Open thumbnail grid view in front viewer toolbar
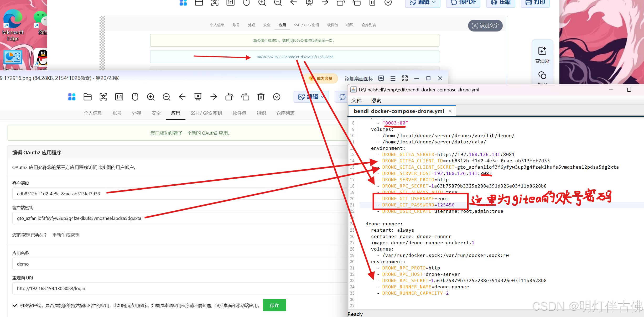Viewport: 644px width, 317px height. tap(72, 97)
